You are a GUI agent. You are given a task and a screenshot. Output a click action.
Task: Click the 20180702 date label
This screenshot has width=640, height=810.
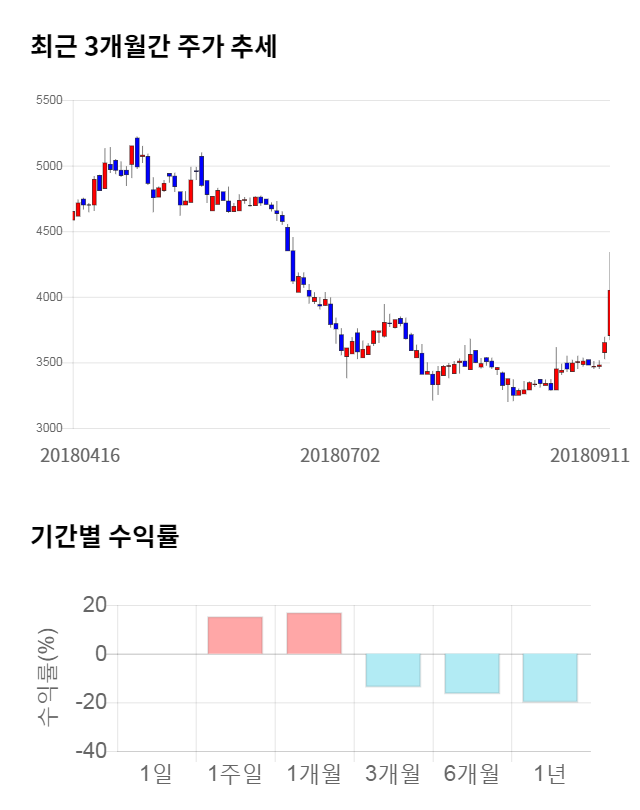pos(340,455)
